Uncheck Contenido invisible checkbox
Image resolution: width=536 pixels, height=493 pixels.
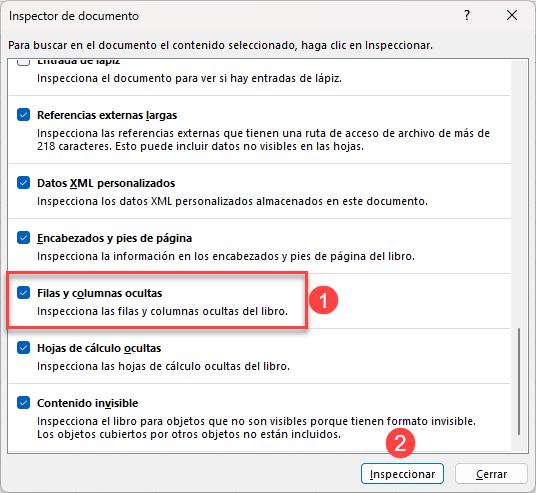point(23,403)
